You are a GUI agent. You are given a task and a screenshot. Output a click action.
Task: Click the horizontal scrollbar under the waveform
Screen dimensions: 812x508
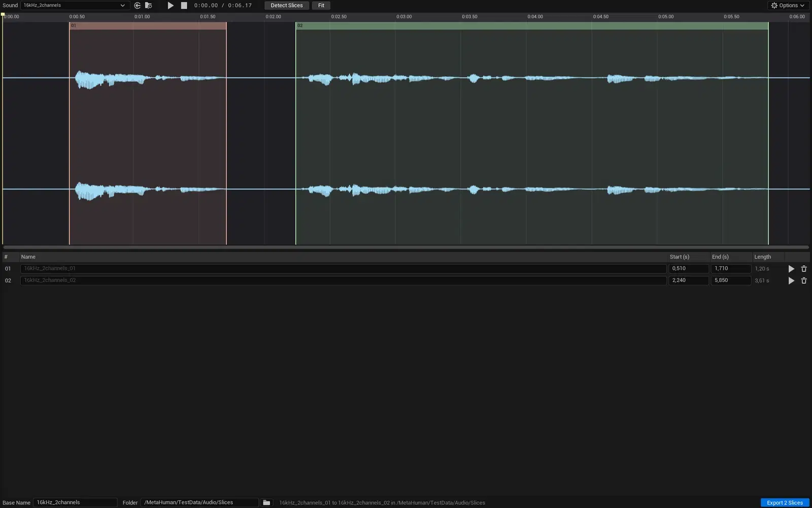tap(406, 247)
